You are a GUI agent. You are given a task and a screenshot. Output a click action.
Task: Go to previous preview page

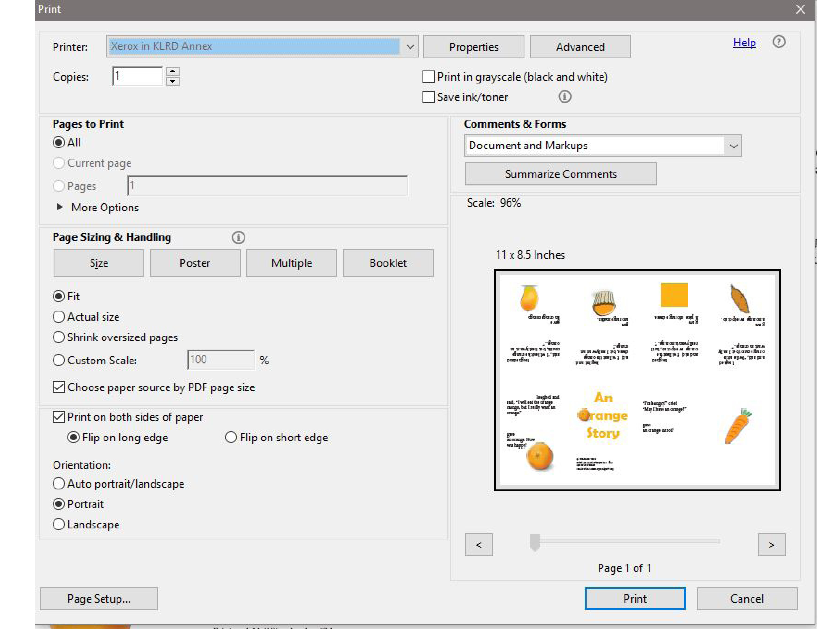479,545
